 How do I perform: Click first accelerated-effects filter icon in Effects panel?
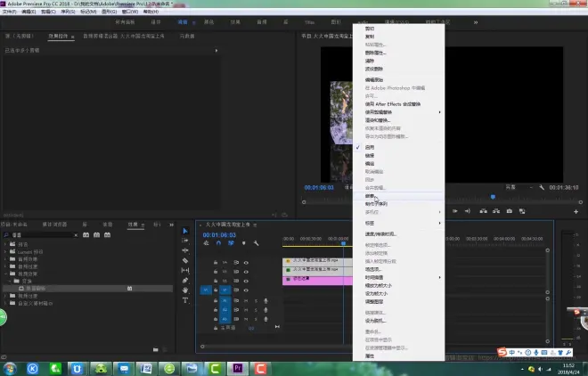(86, 234)
